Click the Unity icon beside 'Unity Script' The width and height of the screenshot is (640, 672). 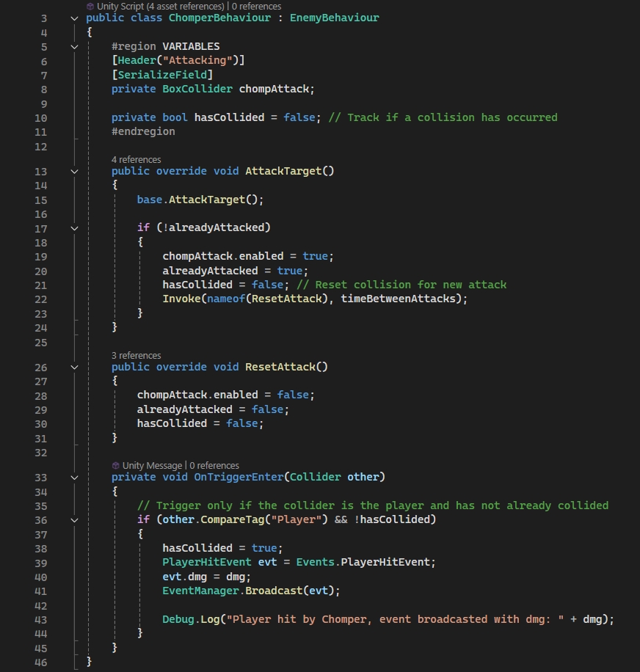(90, 7)
